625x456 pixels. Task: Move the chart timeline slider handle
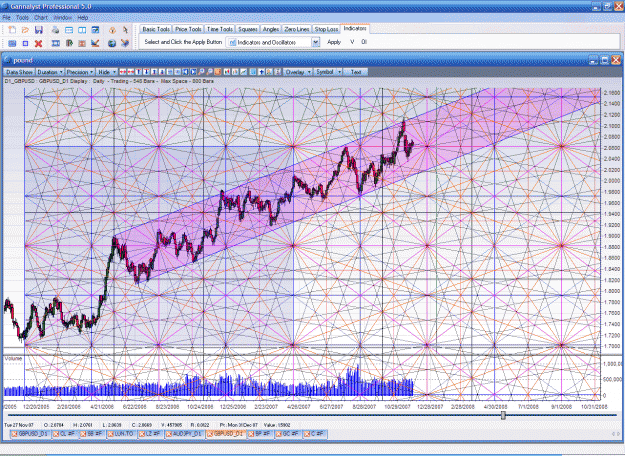(503, 416)
